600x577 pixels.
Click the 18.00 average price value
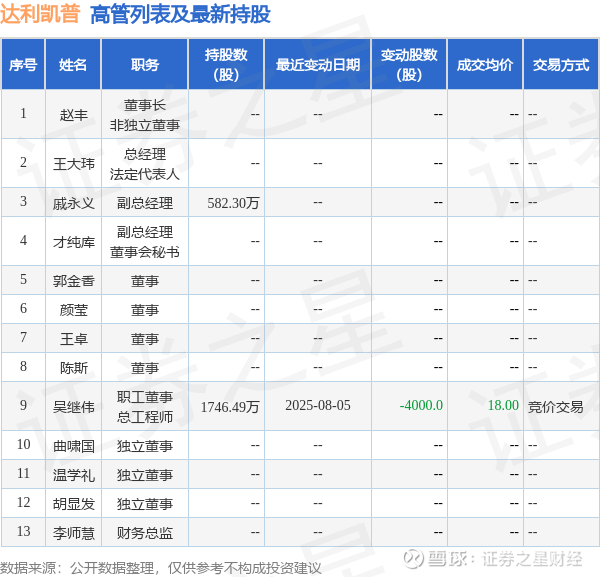pyautogui.click(x=503, y=405)
